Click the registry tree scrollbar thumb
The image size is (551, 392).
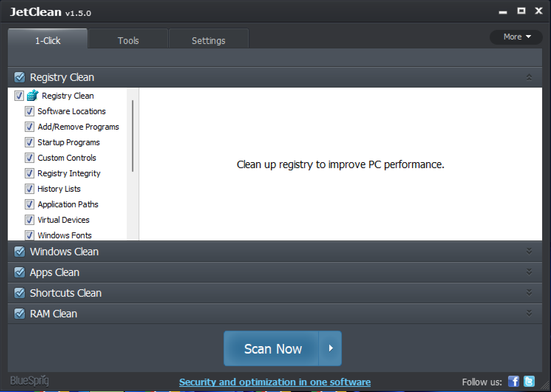132,136
